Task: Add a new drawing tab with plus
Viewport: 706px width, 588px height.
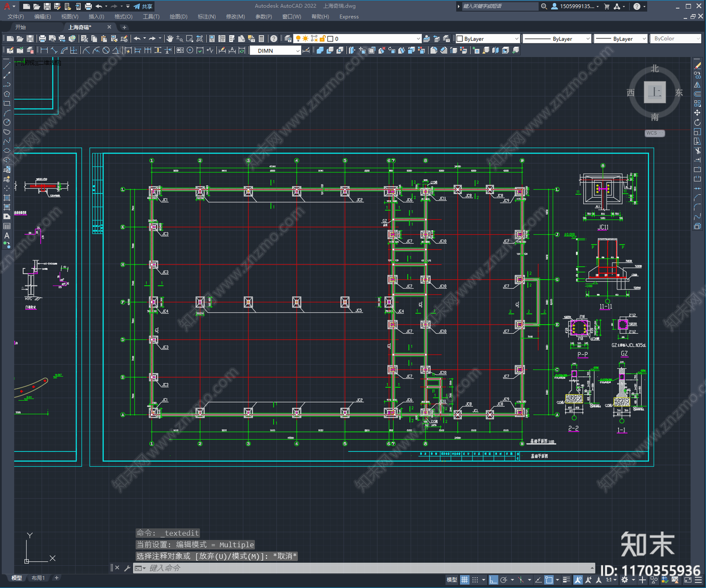Action: tap(124, 27)
